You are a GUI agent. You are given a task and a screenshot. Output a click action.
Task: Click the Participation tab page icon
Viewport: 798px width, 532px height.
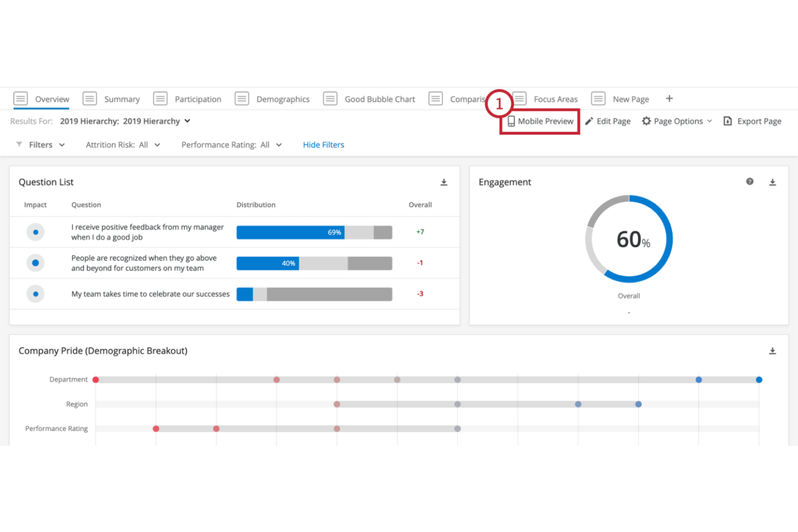point(160,99)
